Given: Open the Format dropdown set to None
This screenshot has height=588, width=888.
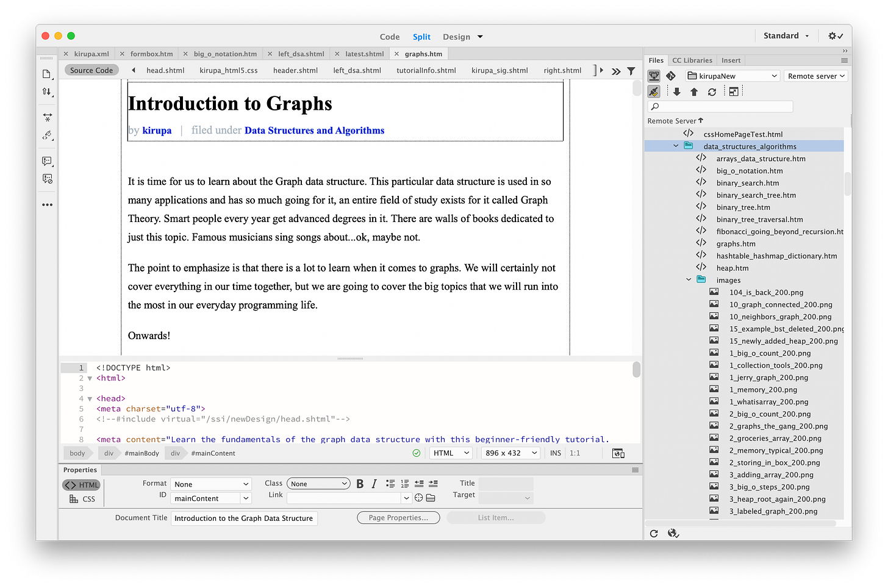Looking at the screenshot, I should (211, 484).
